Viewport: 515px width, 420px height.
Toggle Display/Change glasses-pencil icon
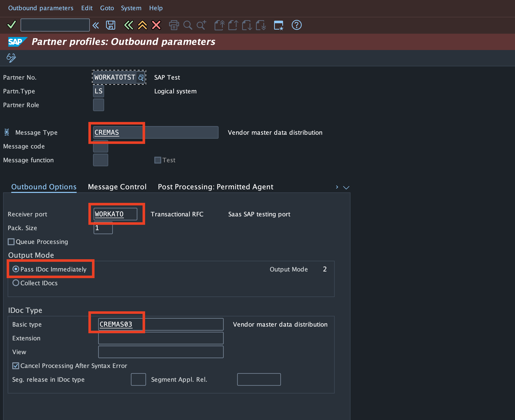tap(11, 58)
